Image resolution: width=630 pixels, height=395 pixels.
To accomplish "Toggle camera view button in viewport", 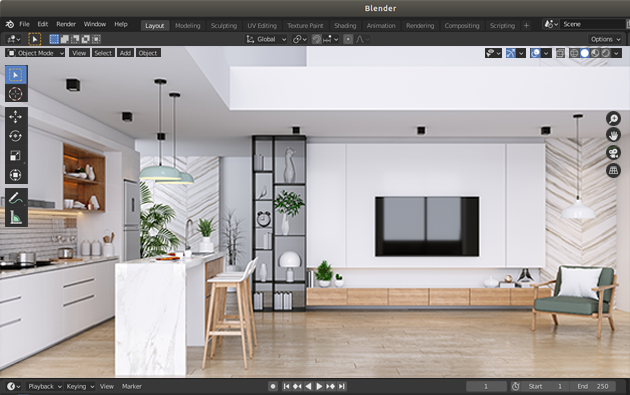I will coord(613,153).
